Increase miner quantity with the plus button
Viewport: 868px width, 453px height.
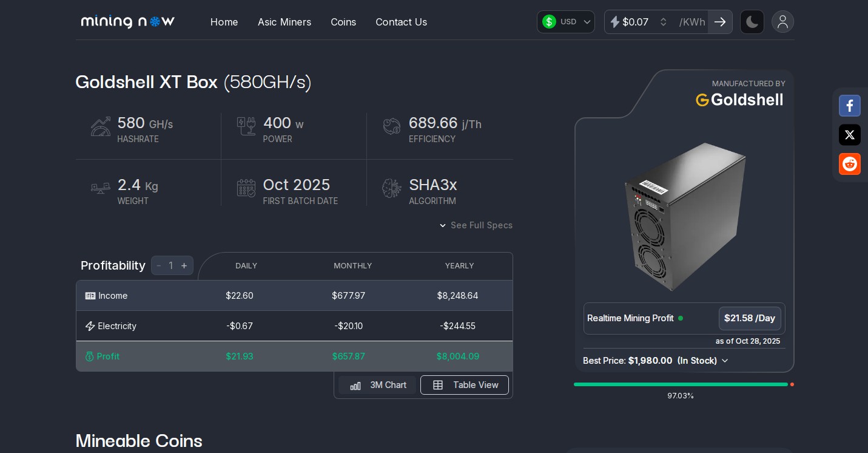pos(184,265)
